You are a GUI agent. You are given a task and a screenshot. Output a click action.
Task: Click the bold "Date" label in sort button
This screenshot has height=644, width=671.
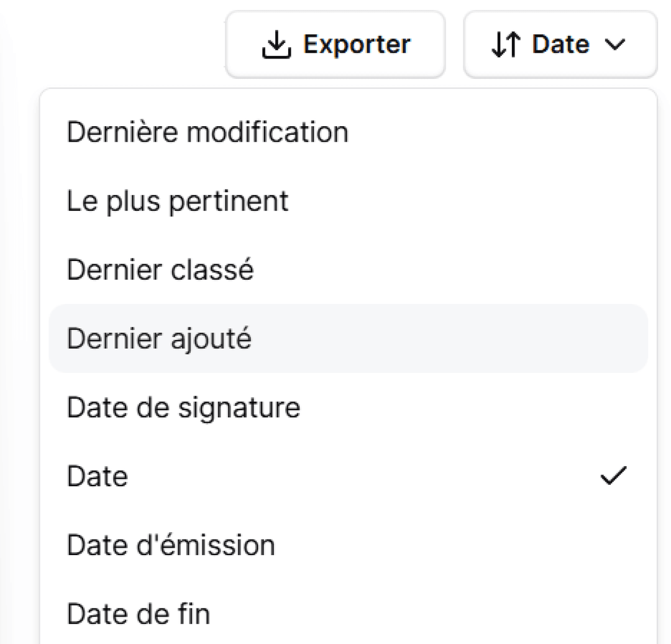(x=560, y=45)
